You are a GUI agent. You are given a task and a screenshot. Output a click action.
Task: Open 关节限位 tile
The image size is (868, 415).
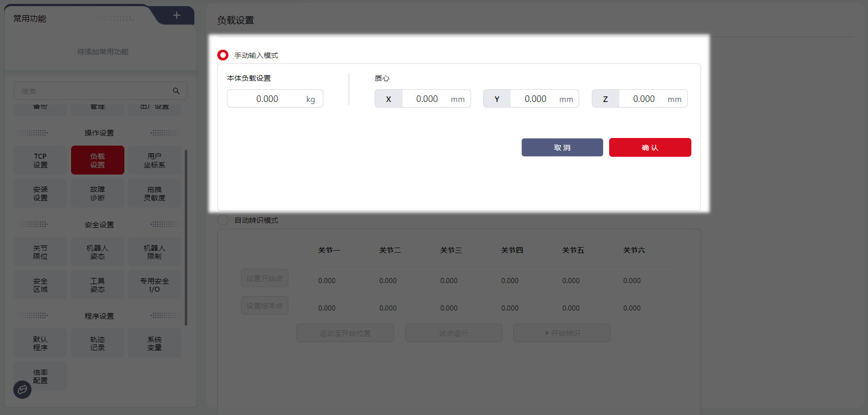(41, 252)
